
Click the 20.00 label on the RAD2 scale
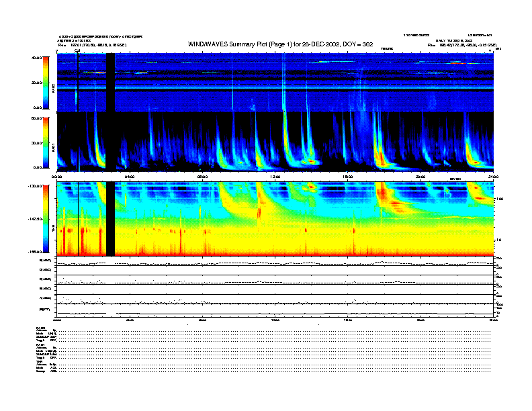[36, 83]
